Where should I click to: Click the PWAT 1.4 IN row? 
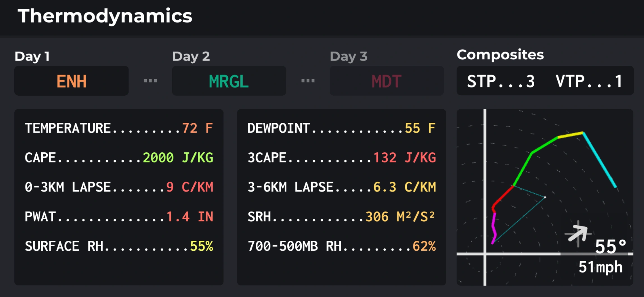click(x=119, y=217)
